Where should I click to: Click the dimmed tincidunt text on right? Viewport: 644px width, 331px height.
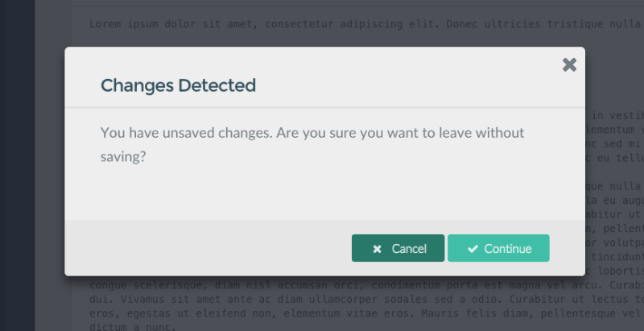617,257
